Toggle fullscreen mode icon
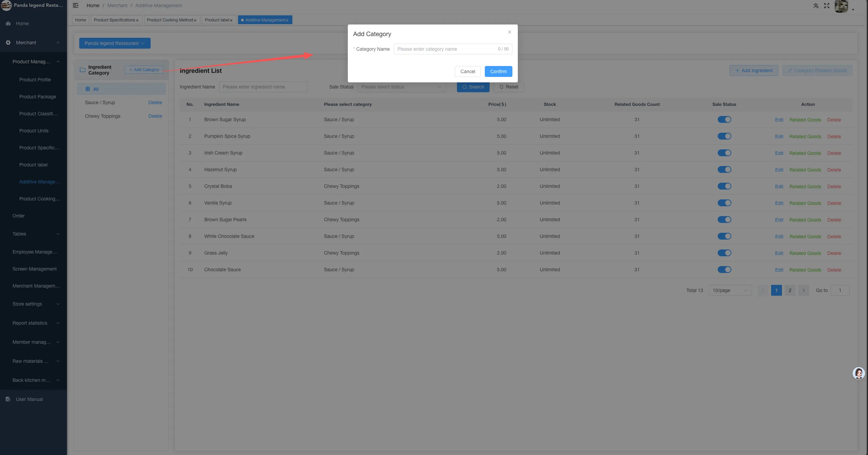868x455 pixels. point(827,5)
